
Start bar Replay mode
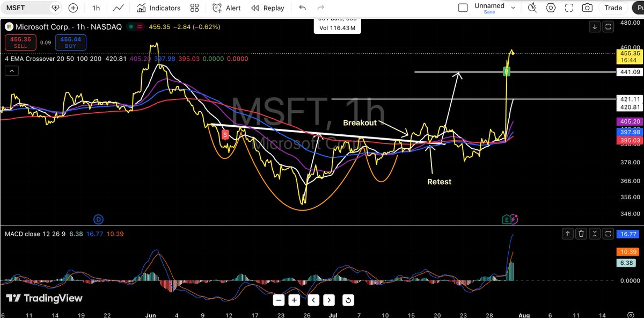click(x=267, y=8)
